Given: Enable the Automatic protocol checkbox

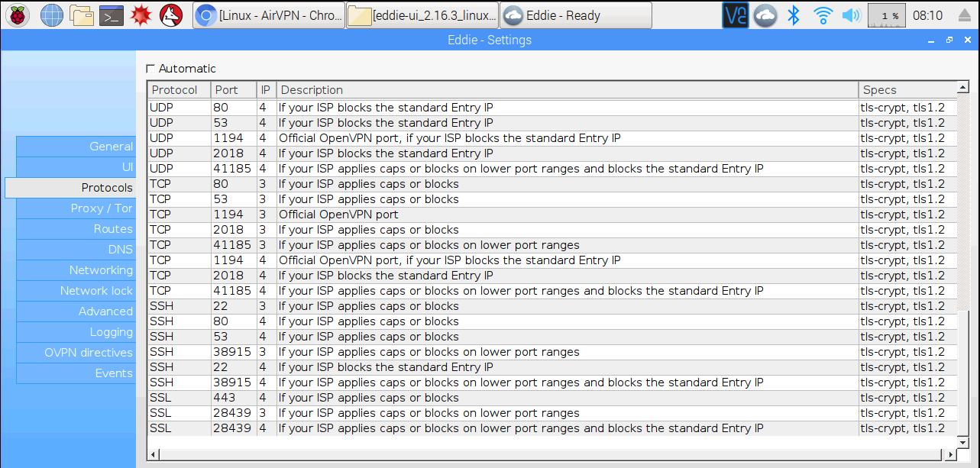Looking at the screenshot, I should 150,69.
